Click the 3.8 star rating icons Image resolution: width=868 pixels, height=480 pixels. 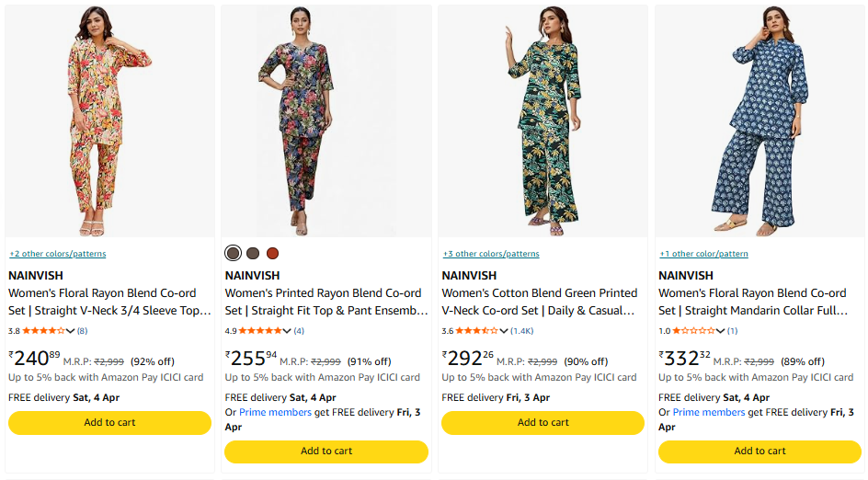(43, 331)
